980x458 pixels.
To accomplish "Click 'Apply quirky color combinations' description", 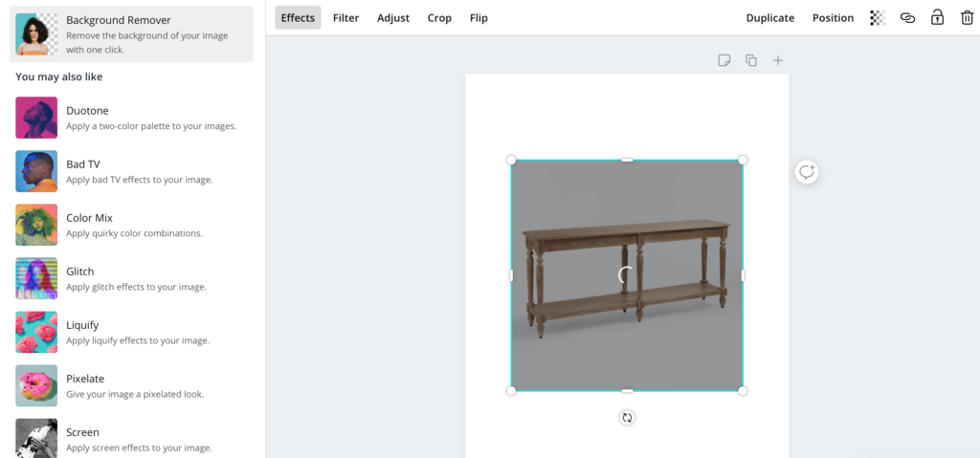I will [x=134, y=233].
